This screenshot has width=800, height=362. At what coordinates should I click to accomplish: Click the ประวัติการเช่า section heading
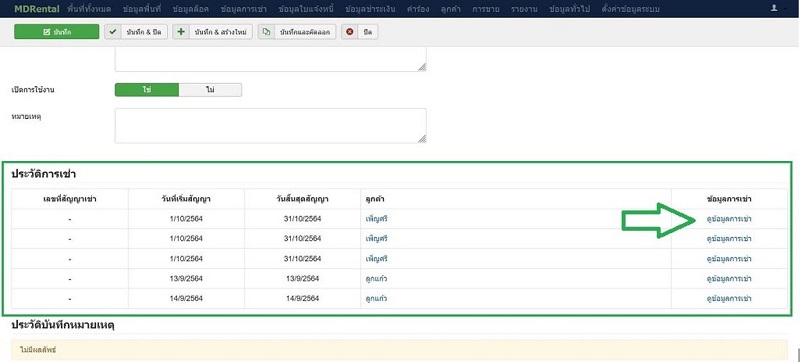44,174
